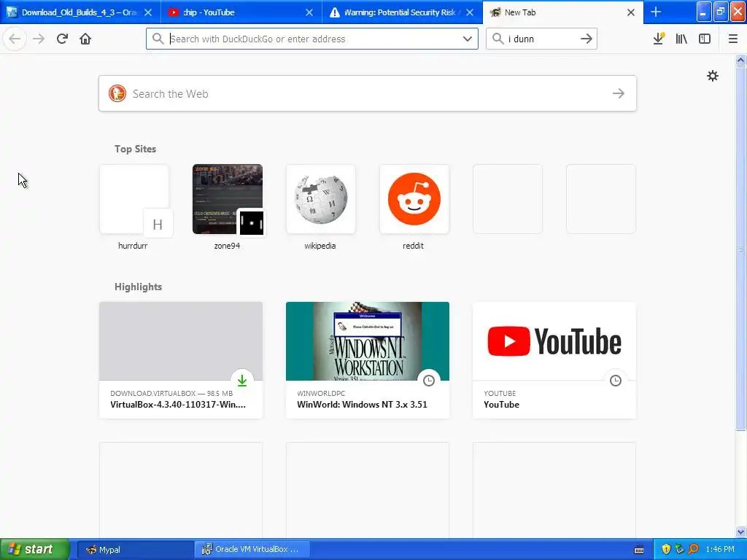Open the zone94 top site tile
This screenshot has height=560, width=747.
pyautogui.click(x=228, y=199)
